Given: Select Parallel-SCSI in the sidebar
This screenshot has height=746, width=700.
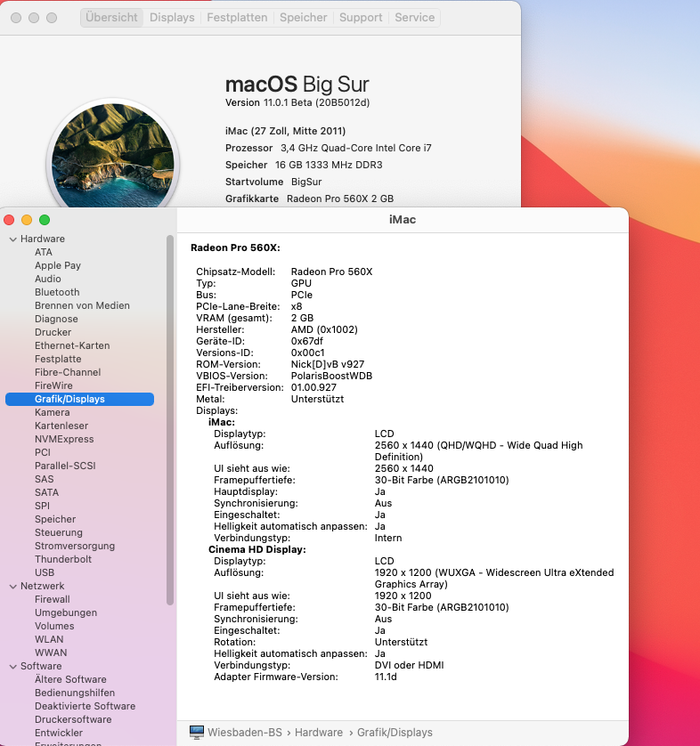Looking at the screenshot, I should click(65, 466).
